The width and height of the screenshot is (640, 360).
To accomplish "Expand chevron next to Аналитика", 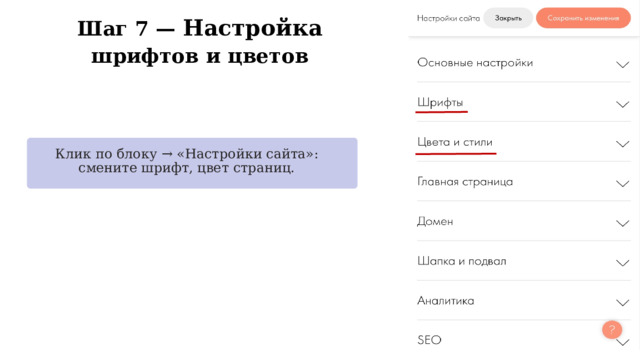I will [622, 302].
